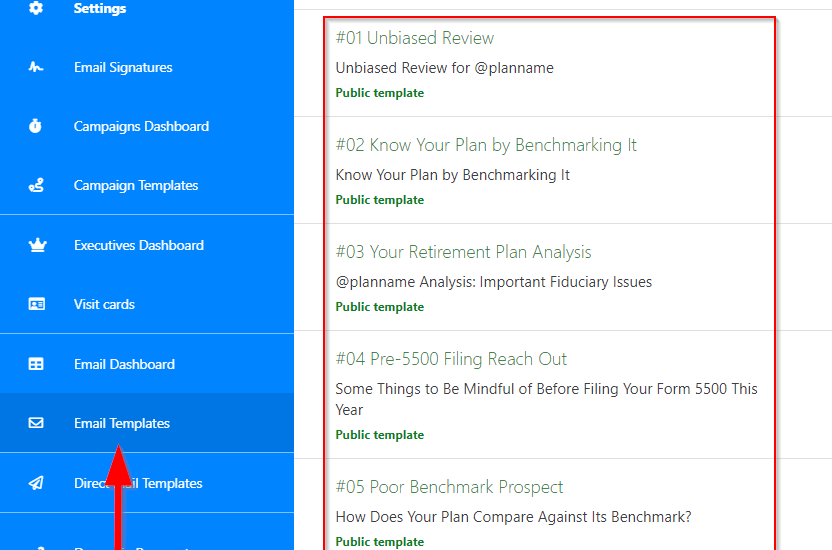This screenshot has height=550, width=832.
Task: Click the Executives Dashboard crown icon
Action: tap(36, 245)
